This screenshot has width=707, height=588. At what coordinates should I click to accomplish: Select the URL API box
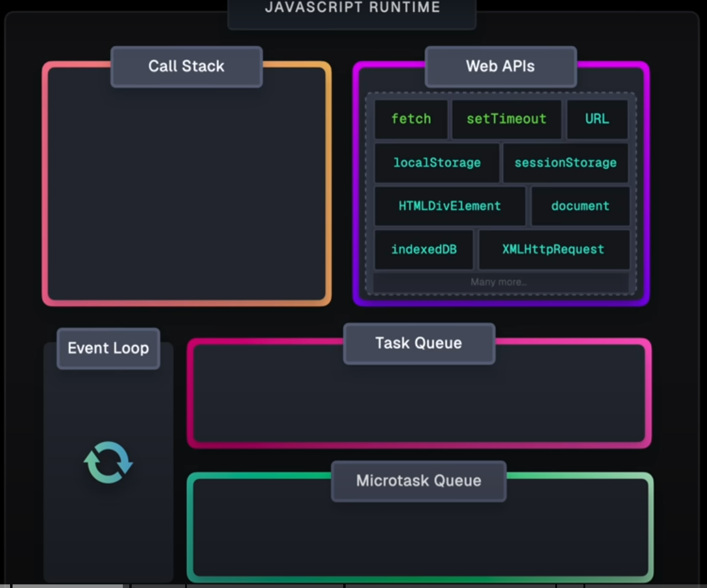(x=597, y=119)
